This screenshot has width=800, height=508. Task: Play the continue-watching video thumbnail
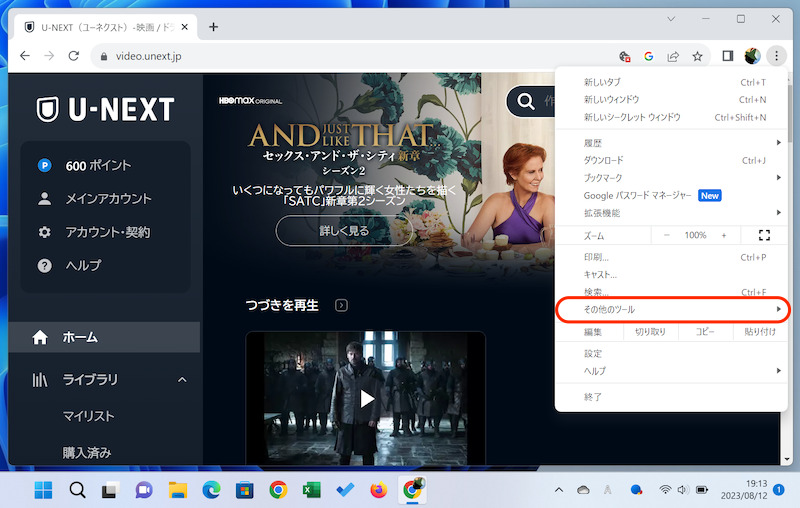(366, 398)
